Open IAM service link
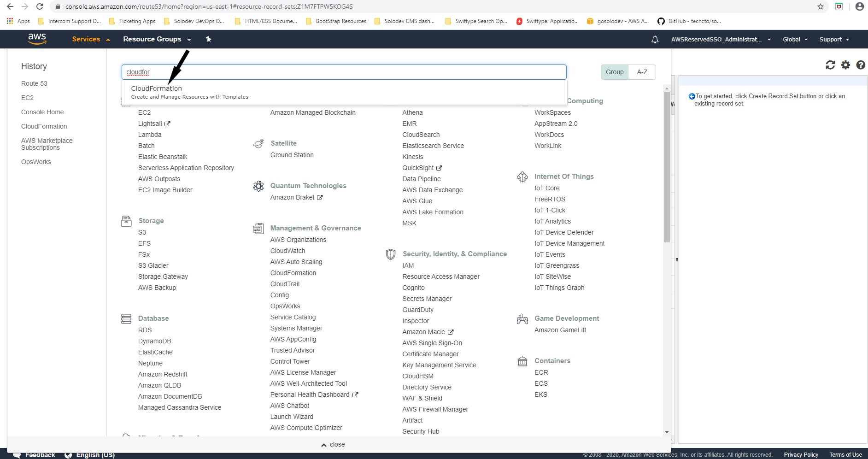This screenshot has height=459, width=868. (408, 265)
